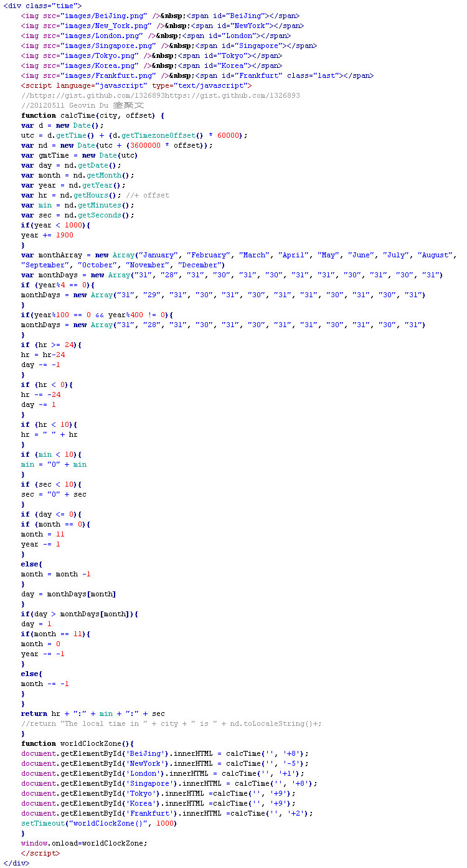The image size is (467, 868).
Task: Click the min = "0" + min line
Action: click(x=54, y=464)
